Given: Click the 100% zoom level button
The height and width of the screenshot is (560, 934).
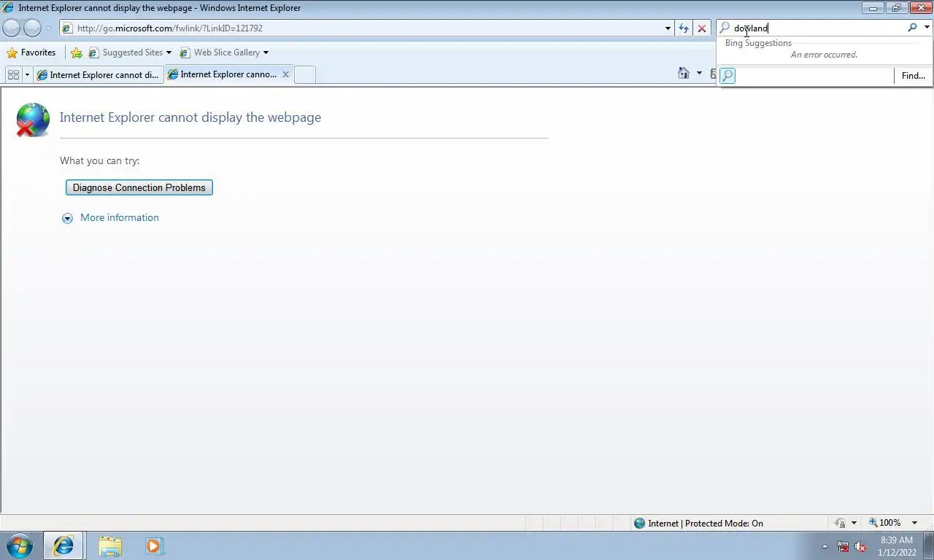Looking at the screenshot, I should (884, 523).
